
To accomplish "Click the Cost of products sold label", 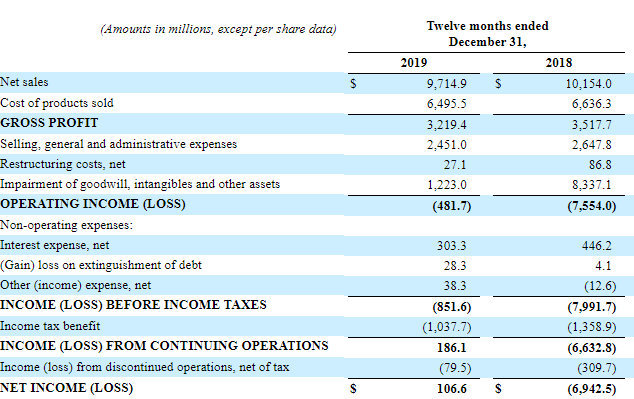I will coord(57,103).
